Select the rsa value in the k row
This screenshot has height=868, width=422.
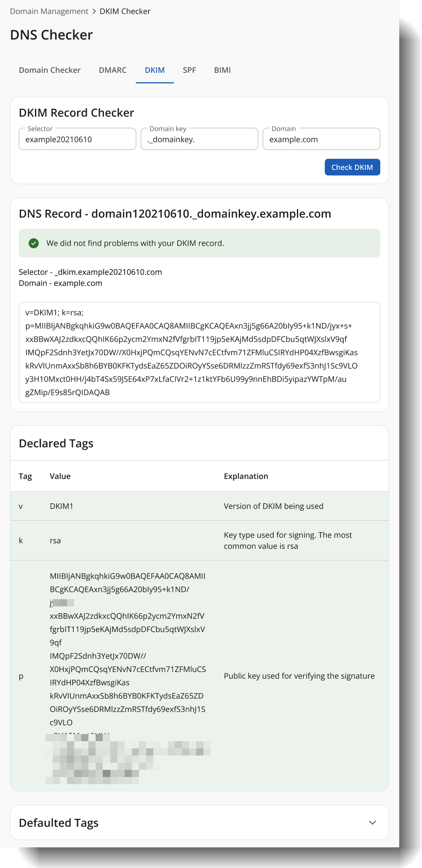tap(55, 541)
